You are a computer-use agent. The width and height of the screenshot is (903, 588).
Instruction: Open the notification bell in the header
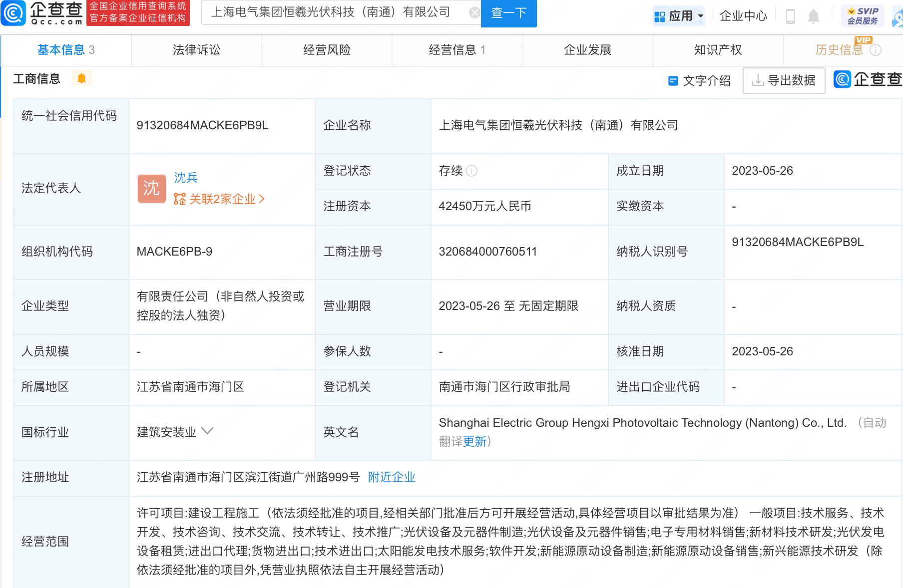[814, 16]
